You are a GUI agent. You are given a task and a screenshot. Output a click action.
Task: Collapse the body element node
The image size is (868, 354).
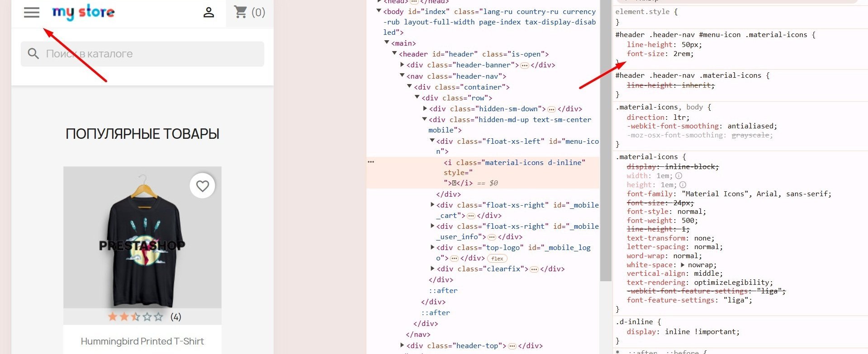379,11
